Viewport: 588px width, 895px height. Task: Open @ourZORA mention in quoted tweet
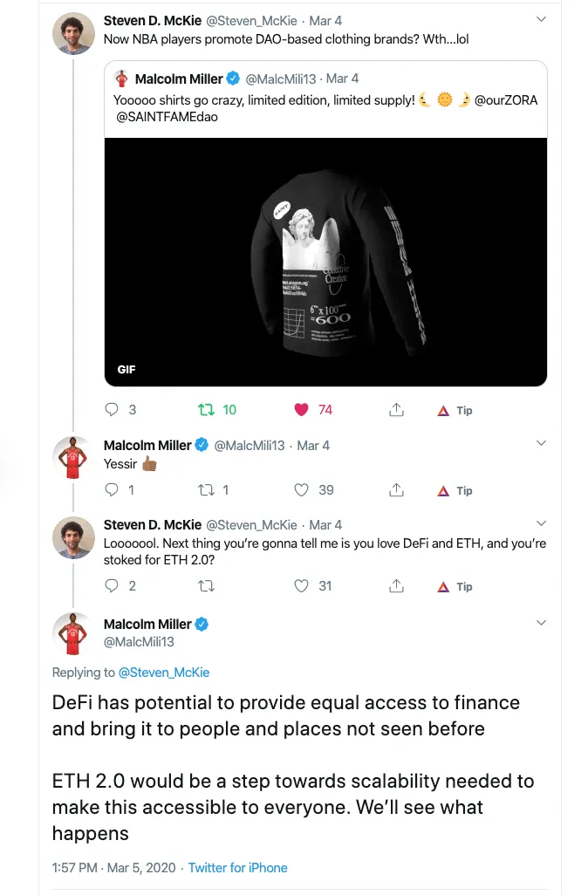(x=506, y=100)
